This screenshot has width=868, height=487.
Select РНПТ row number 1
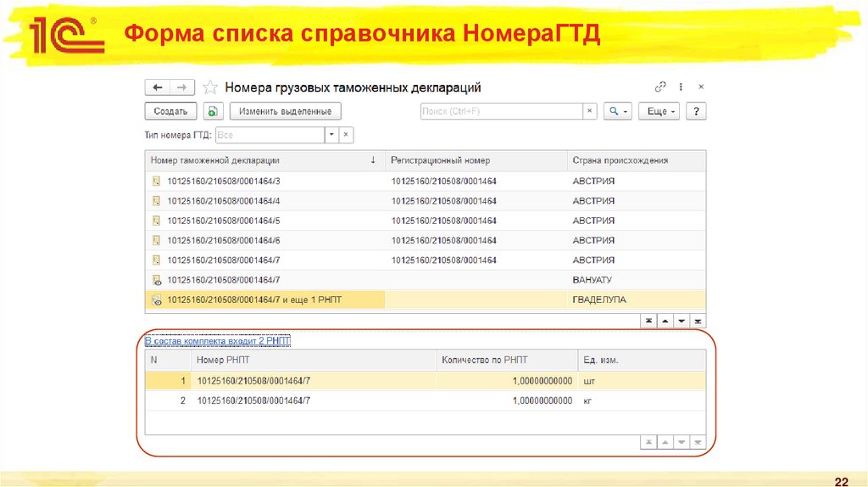[426, 381]
